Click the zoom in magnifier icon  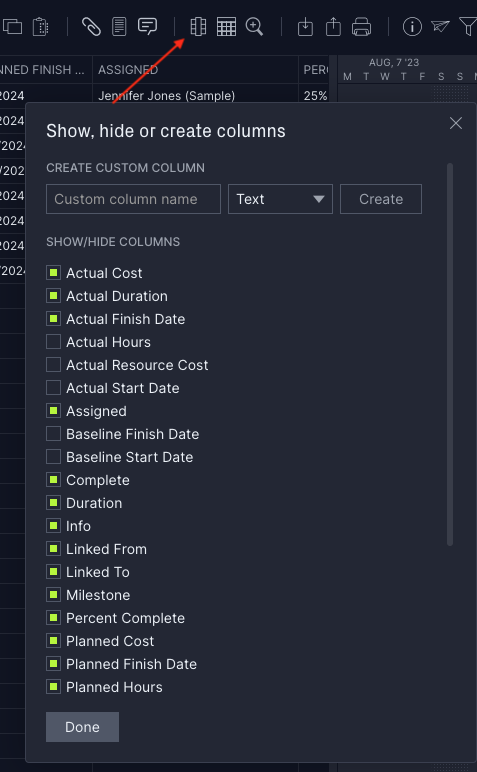coord(254,27)
